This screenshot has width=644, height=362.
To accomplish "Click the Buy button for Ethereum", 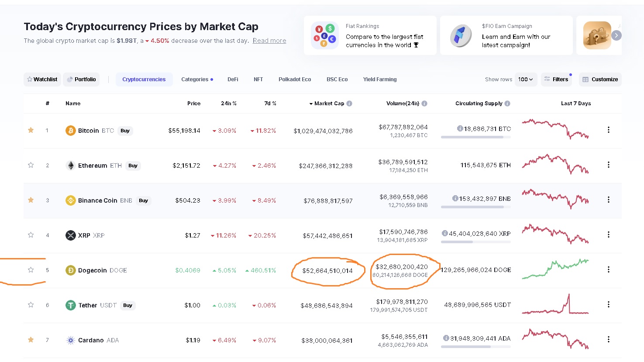I will click(x=133, y=165).
